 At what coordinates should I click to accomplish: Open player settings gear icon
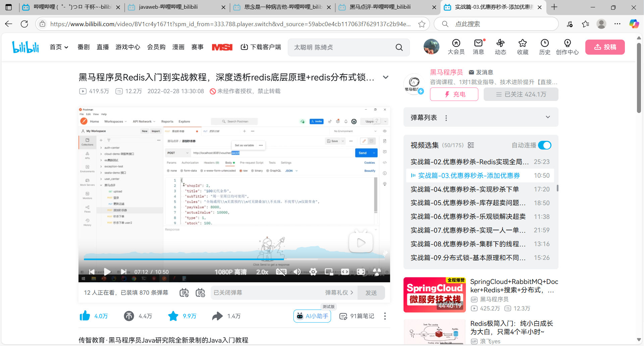(x=313, y=272)
